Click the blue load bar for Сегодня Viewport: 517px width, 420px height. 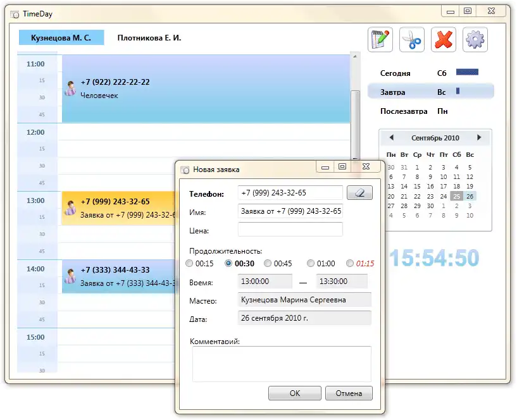click(467, 72)
